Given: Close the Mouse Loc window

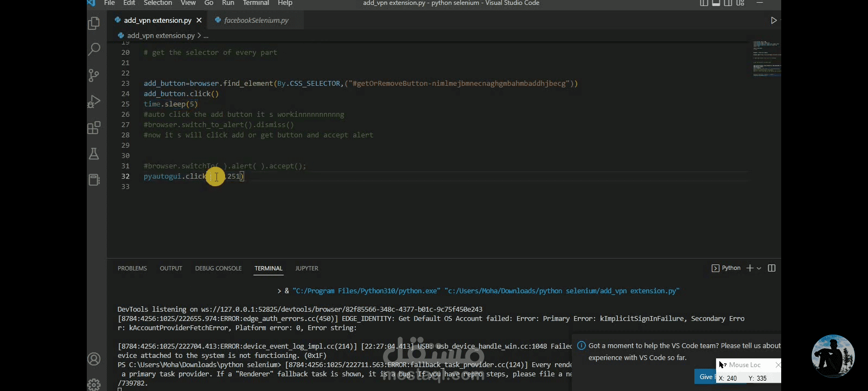Looking at the screenshot, I should 778,365.
